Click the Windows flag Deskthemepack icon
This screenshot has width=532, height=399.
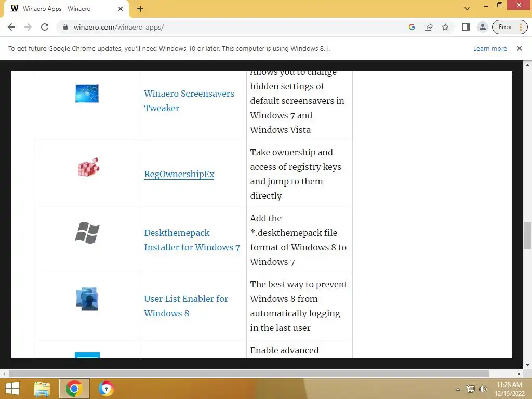pos(87,233)
